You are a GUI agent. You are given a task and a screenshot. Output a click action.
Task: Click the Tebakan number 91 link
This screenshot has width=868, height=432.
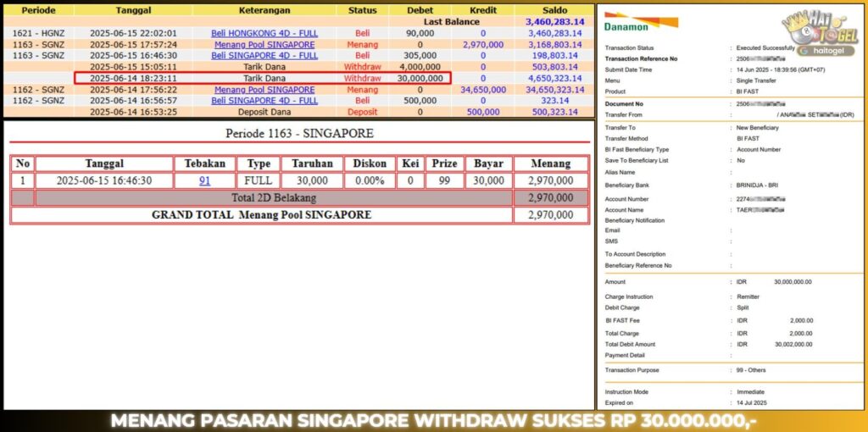coord(205,180)
